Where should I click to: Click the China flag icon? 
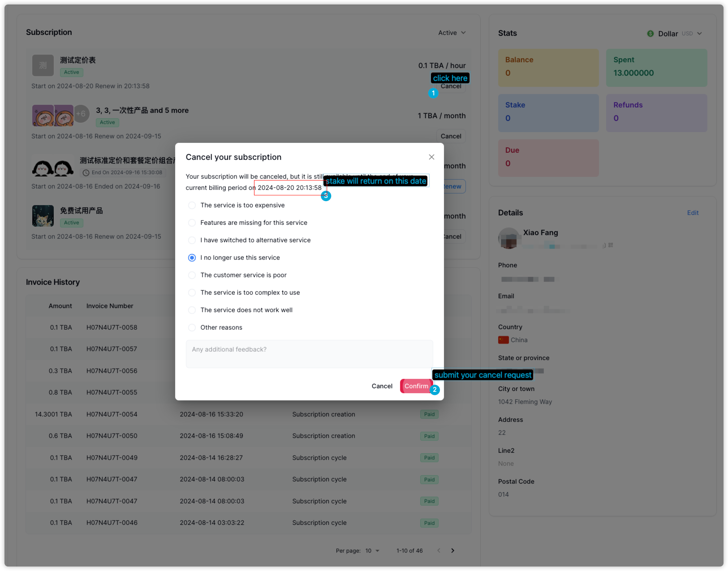coord(503,340)
